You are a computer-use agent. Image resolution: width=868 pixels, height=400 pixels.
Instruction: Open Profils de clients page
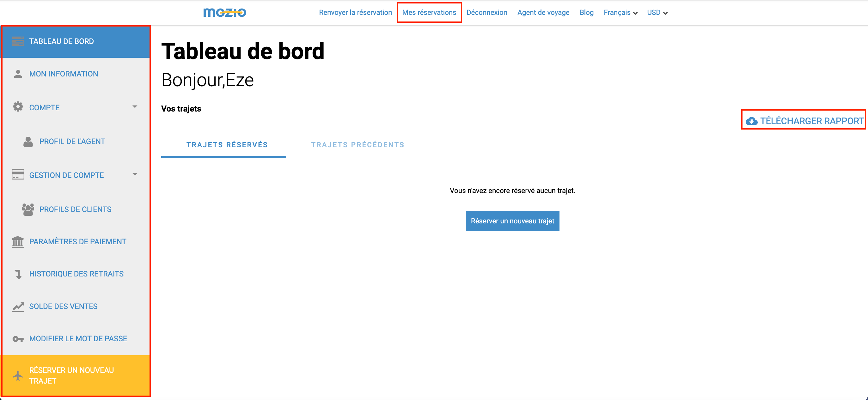76,209
